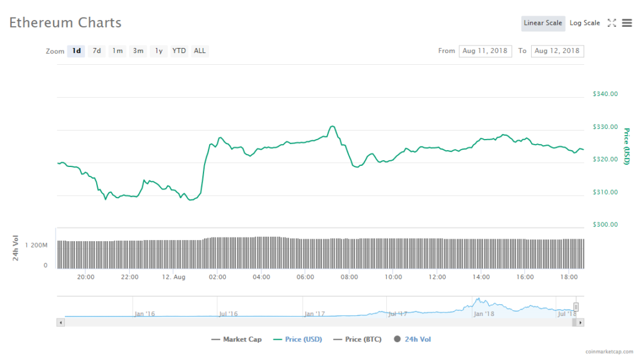Image resolution: width=639 pixels, height=364 pixels.
Task: Click the 08:00 time axis label
Action: click(349, 277)
